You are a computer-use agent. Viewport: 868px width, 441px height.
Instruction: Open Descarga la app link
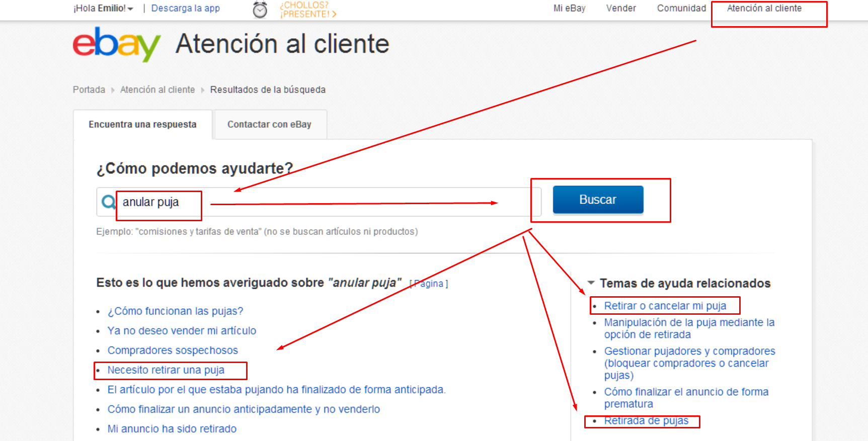click(185, 8)
